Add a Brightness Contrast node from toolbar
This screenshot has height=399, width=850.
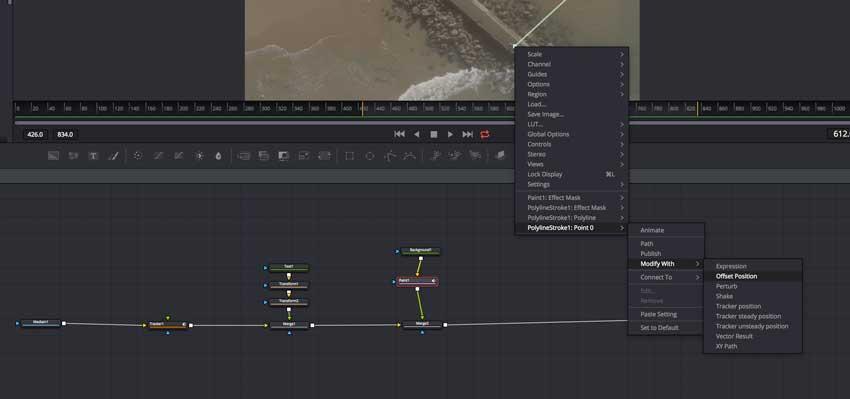199,156
